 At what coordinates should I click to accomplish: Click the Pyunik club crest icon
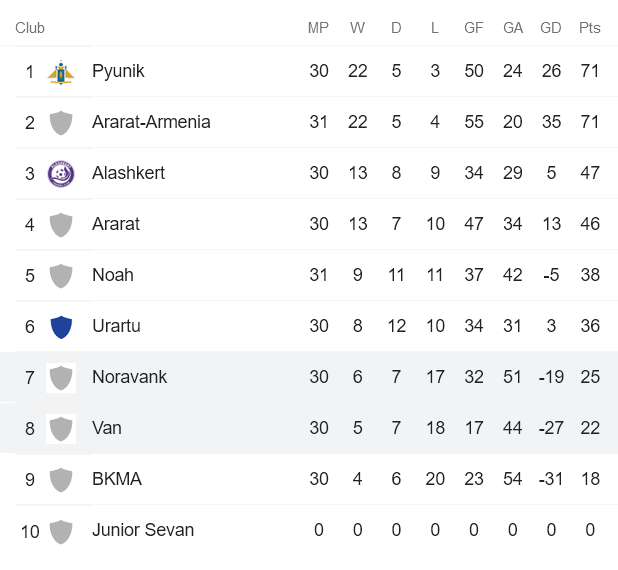point(61,72)
